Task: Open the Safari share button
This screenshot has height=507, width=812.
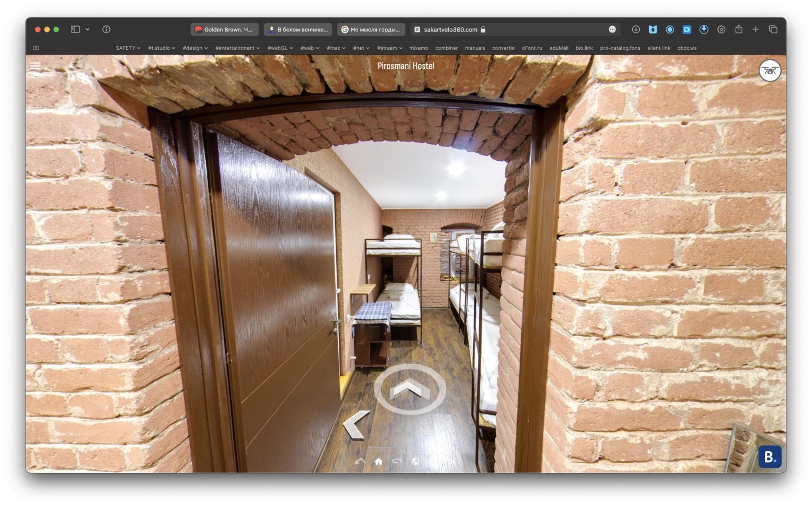Action: (739, 30)
